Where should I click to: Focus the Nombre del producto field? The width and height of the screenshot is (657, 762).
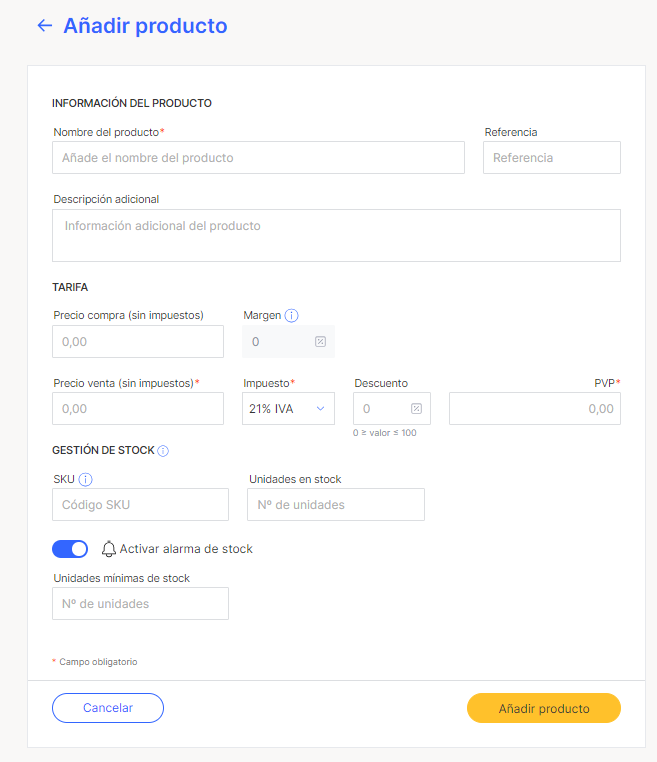pyautogui.click(x=259, y=157)
